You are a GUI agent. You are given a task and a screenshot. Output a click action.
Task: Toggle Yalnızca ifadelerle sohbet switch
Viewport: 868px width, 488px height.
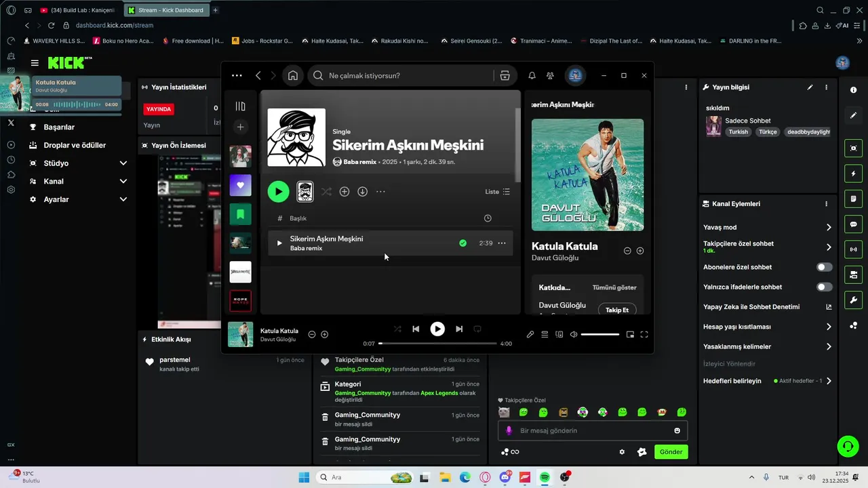click(825, 287)
